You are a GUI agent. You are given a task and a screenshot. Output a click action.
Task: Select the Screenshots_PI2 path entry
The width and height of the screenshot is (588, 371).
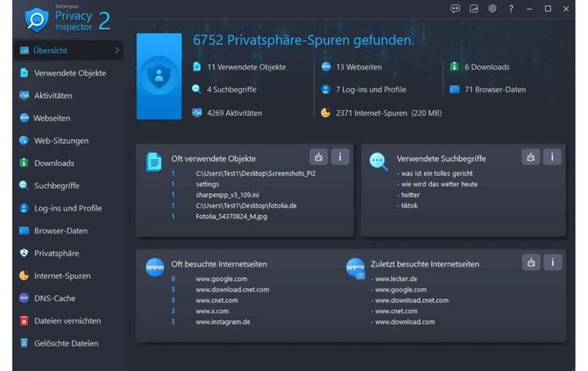[256, 173]
